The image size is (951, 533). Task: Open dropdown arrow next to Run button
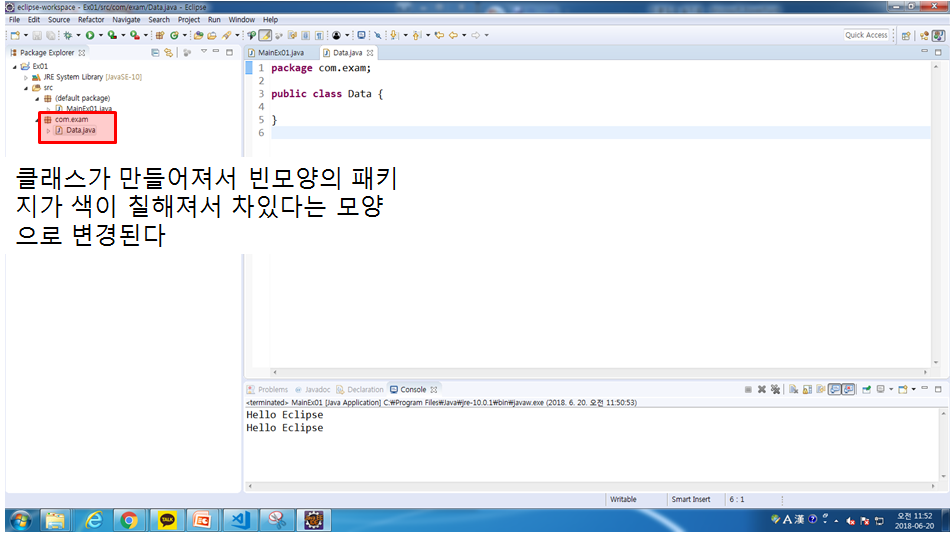coord(101,35)
